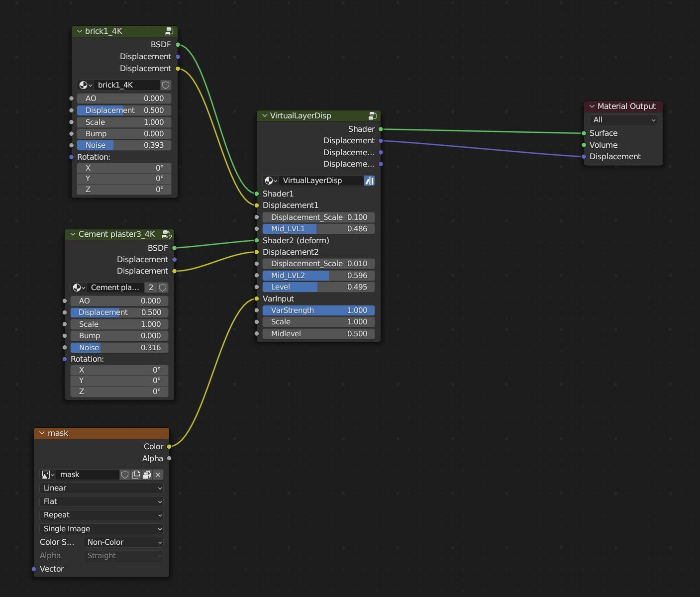Collapse the Material Output node header
The width and height of the screenshot is (700, 597).
click(592, 106)
